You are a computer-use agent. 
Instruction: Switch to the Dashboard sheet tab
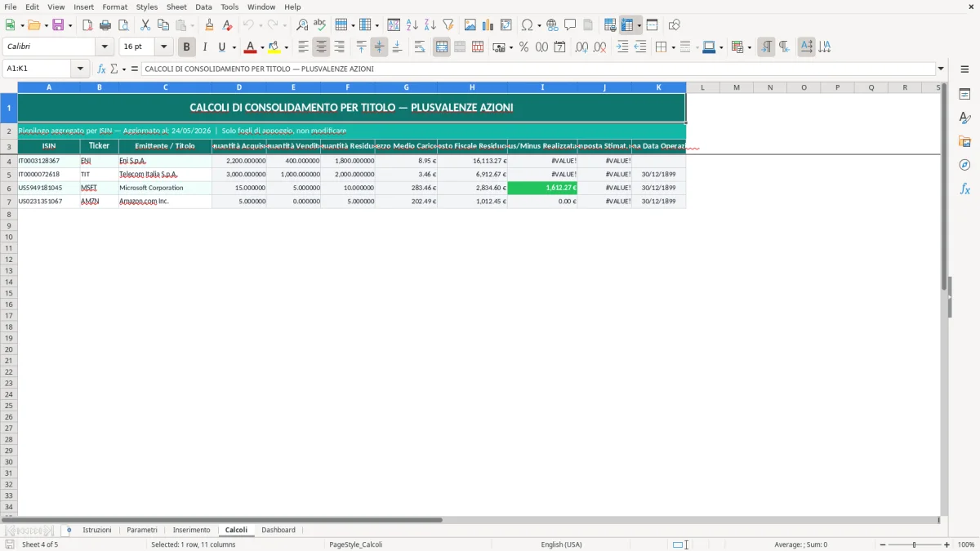[x=278, y=530]
